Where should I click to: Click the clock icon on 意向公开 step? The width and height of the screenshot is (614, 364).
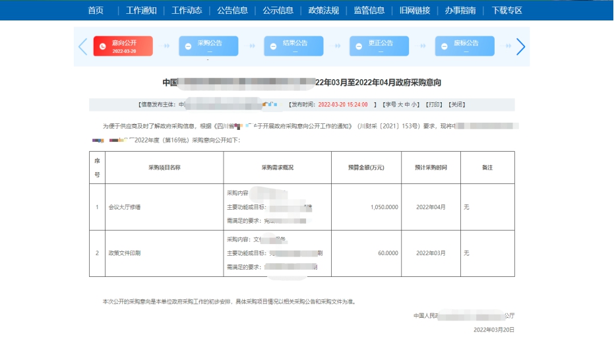[102, 47]
